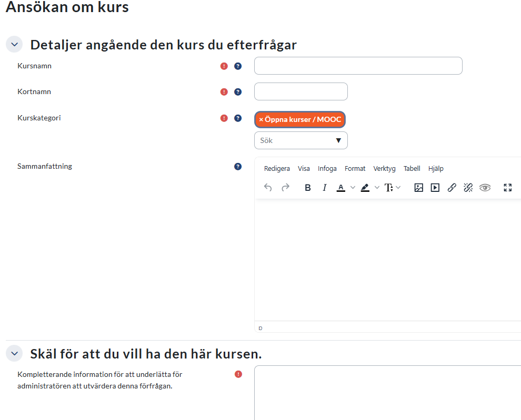Insert media using the play icon
The image size is (521, 420).
pyautogui.click(x=435, y=188)
